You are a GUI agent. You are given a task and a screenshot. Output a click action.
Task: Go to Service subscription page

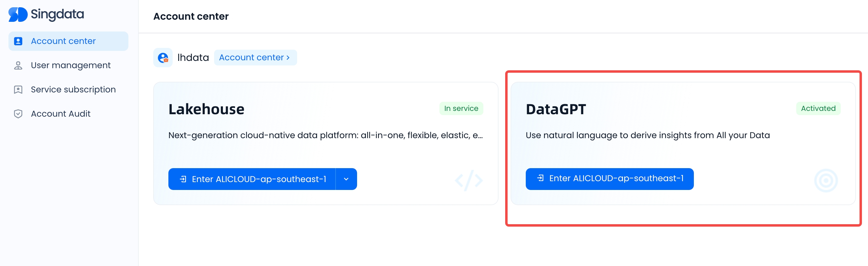[x=73, y=90]
